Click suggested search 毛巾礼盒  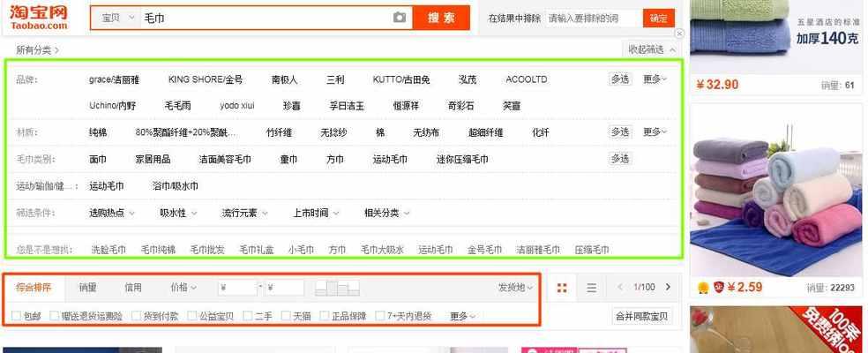[x=257, y=250]
